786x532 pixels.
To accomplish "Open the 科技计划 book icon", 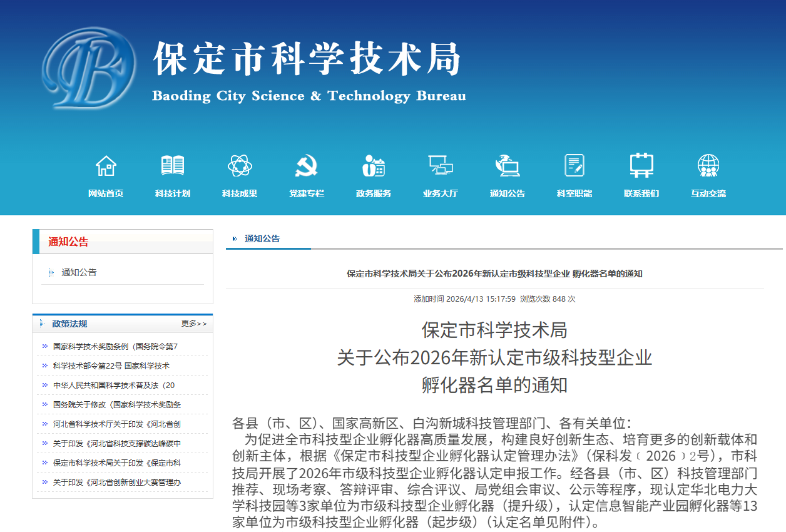I will (173, 166).
